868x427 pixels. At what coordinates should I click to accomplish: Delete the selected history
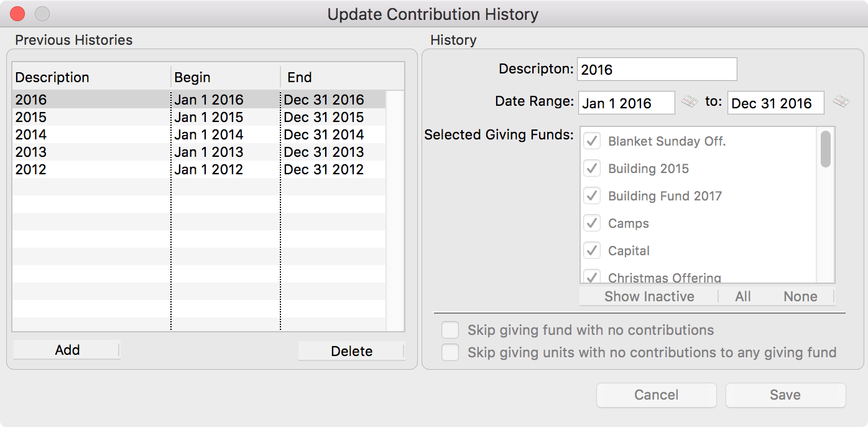(351, 351)
